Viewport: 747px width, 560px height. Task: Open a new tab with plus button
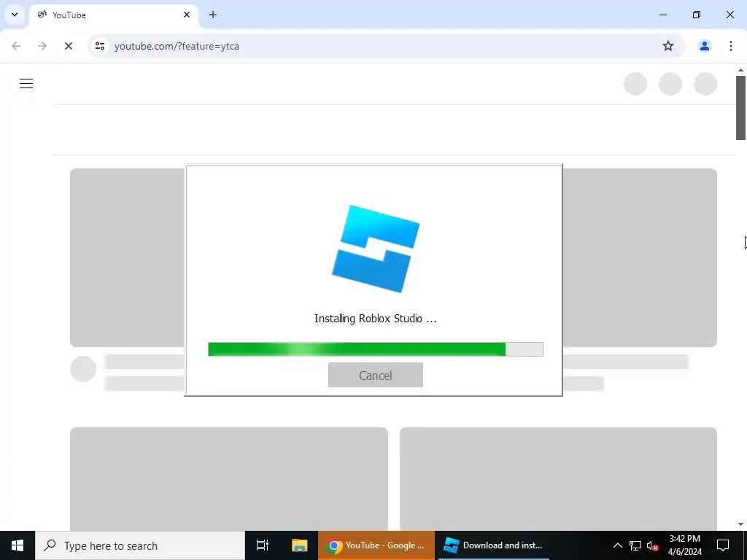pos(213,15)
